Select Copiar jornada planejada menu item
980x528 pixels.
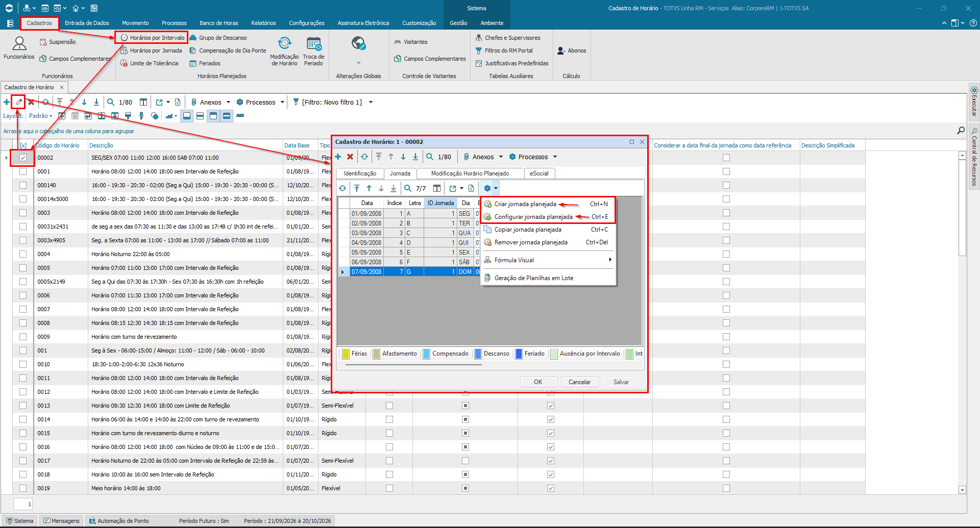(x=549, y=230)
